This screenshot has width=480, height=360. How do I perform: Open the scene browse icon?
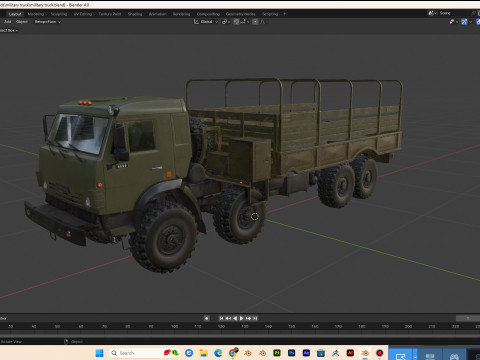[x=432, y=13]
